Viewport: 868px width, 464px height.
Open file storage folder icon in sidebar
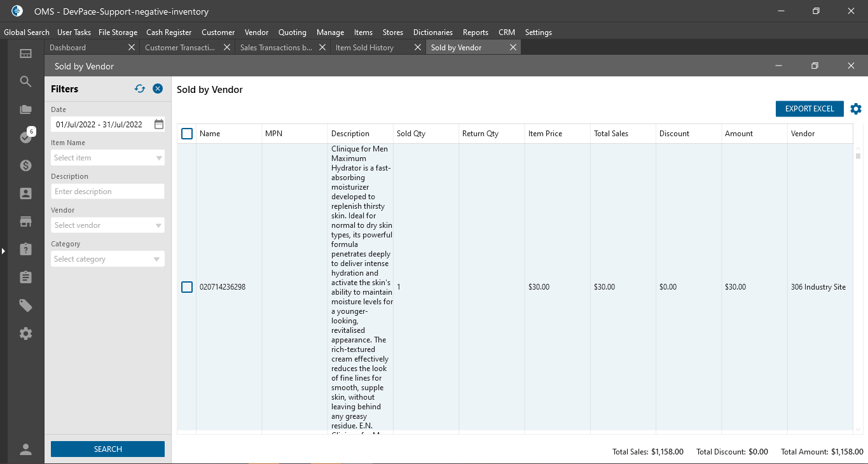pos(25,109)
